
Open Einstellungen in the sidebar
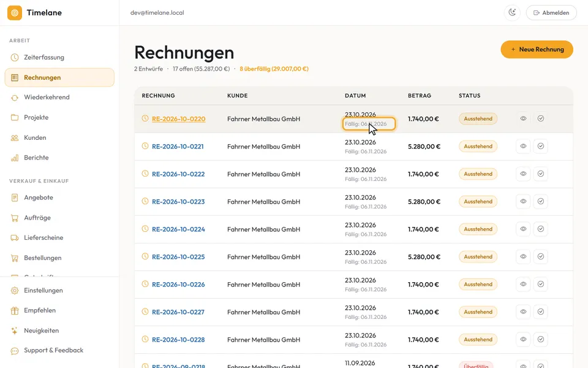click(x=59, y=290)
